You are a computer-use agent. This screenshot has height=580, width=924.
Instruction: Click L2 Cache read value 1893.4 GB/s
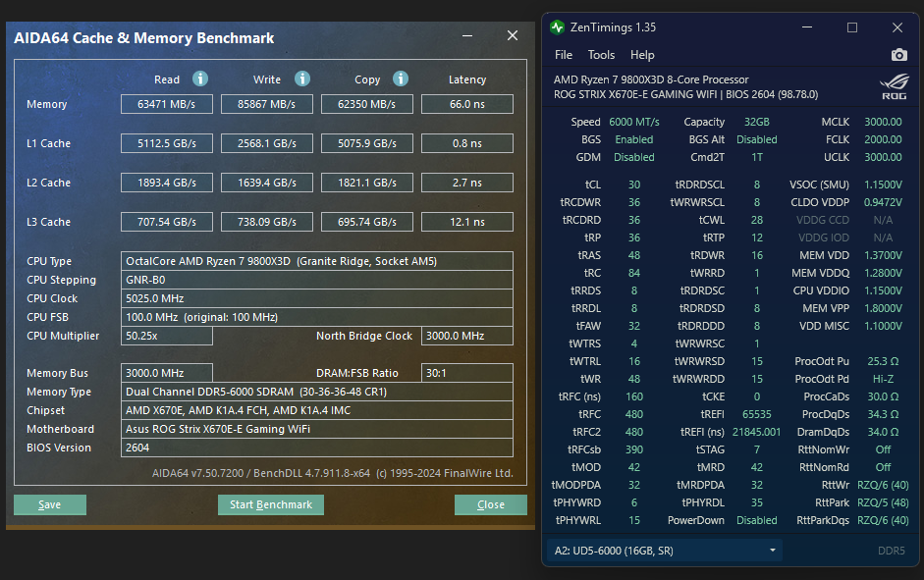(167, 183)
